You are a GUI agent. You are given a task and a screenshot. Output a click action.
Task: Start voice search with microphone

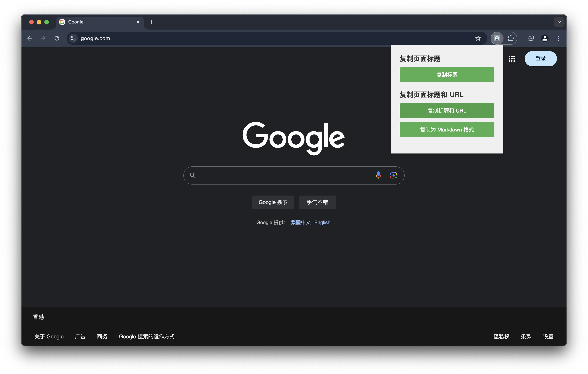[378, 175]
